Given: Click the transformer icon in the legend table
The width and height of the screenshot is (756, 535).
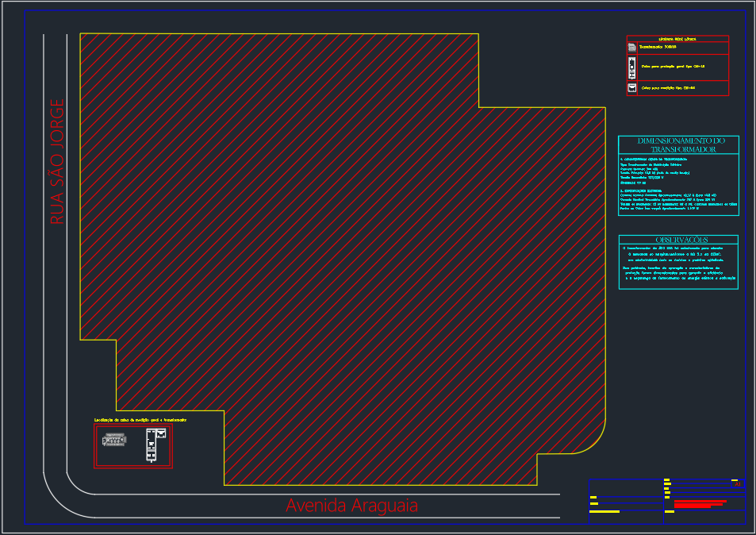Looking at the screenshot, I should coord(632,48).
